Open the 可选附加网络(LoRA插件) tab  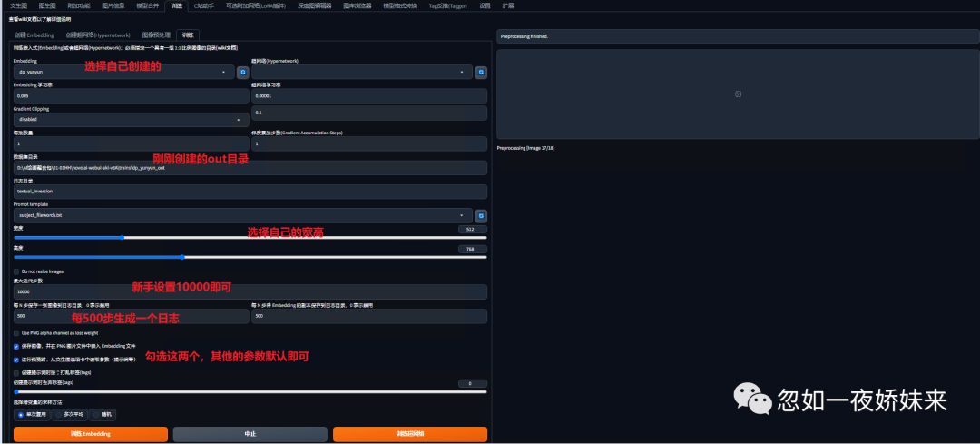(256, 5)
